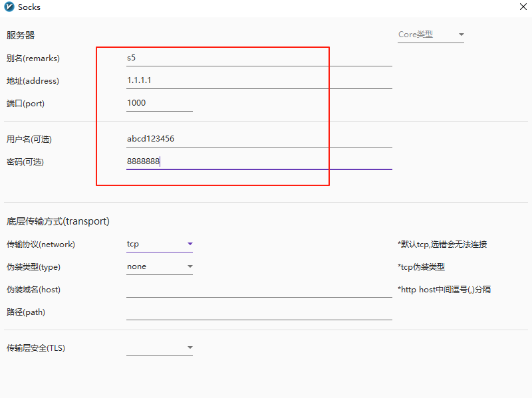The height and width of the screenshot is (398, 532).
Task: Expand the 传输层安全(TLS) dropdown
Action: point(160,348)
